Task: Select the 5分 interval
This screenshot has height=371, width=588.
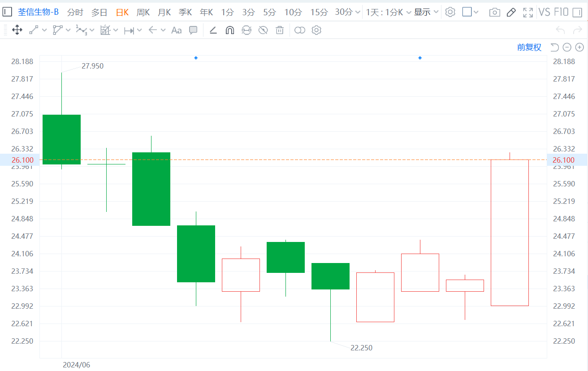Action: [270, 13]
